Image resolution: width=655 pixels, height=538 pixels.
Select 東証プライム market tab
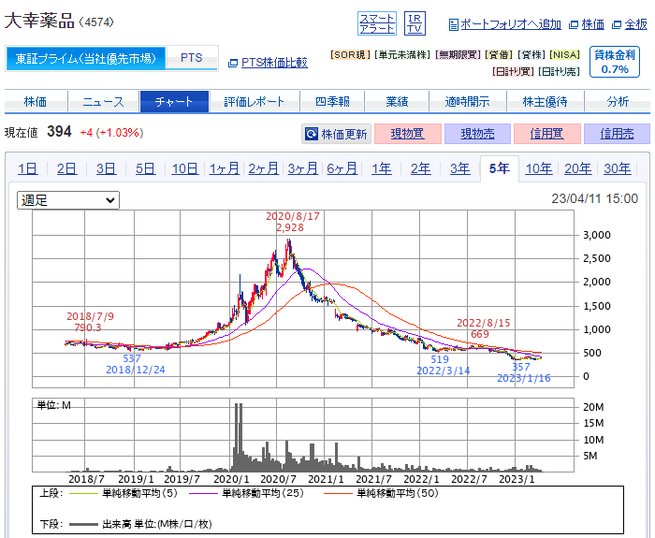[86, 58]
